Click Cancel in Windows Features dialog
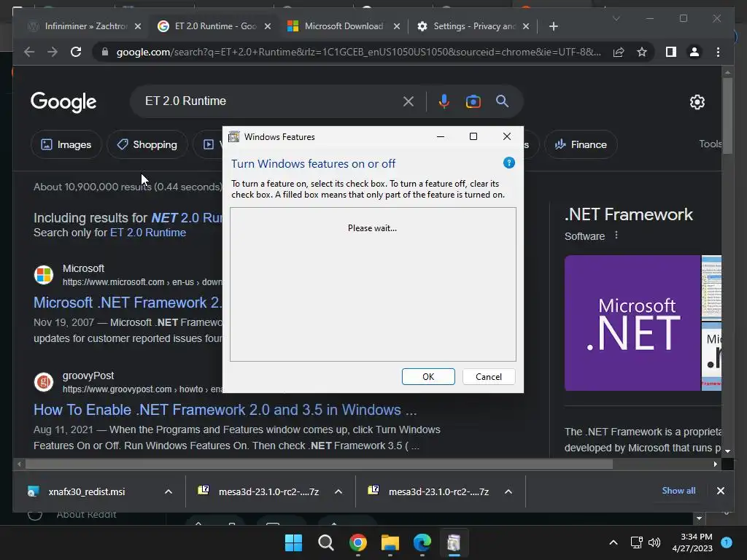The height and width of the screenshot is (560, 747). pos(489,377)
